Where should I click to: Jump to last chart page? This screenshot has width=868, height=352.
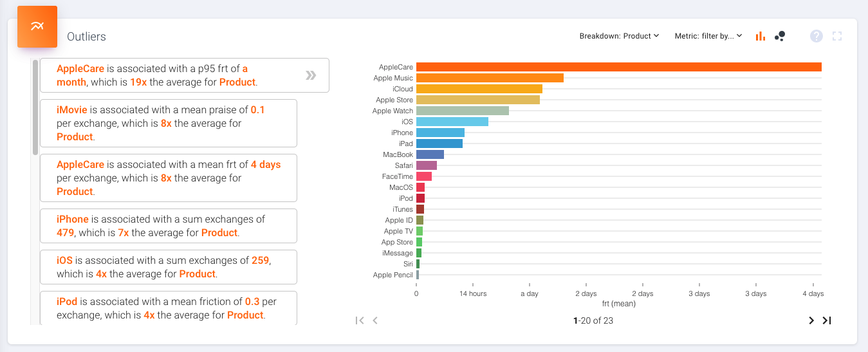[x=827, y=320]
